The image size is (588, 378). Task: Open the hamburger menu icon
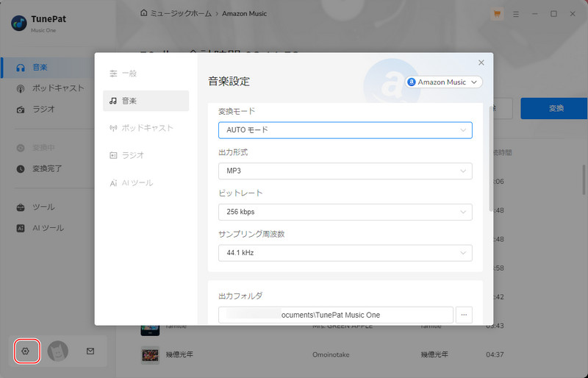pos(516,14)
